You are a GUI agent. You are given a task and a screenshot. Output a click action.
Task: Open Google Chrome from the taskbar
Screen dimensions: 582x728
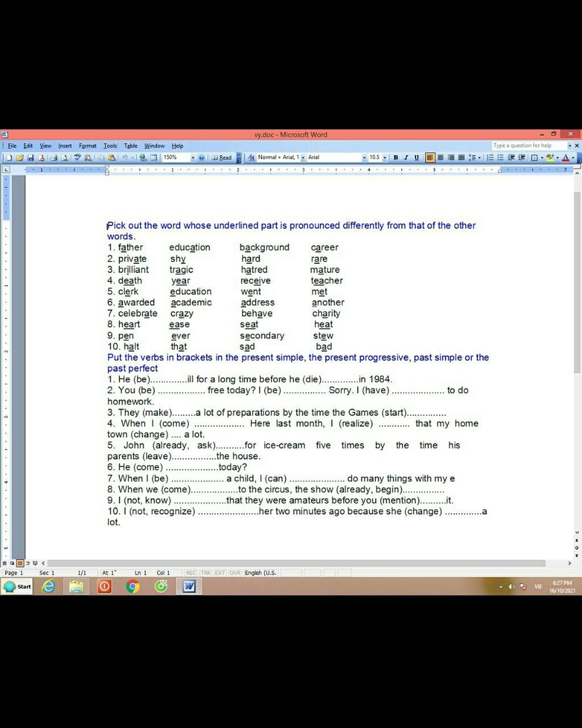132,586
